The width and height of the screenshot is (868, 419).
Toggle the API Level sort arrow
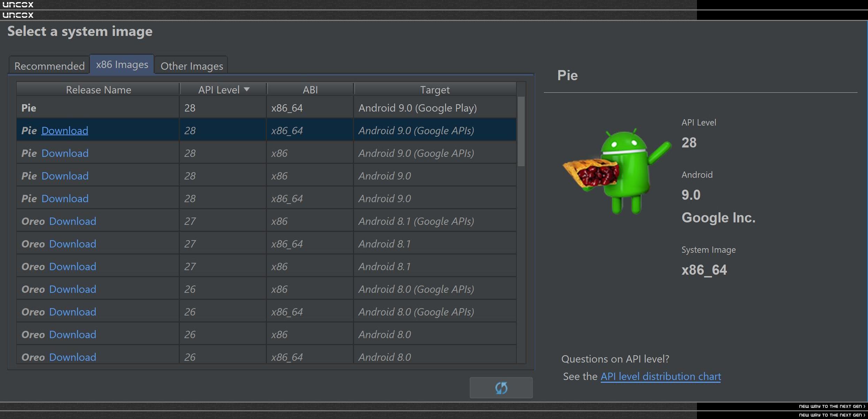coord(247,89)
